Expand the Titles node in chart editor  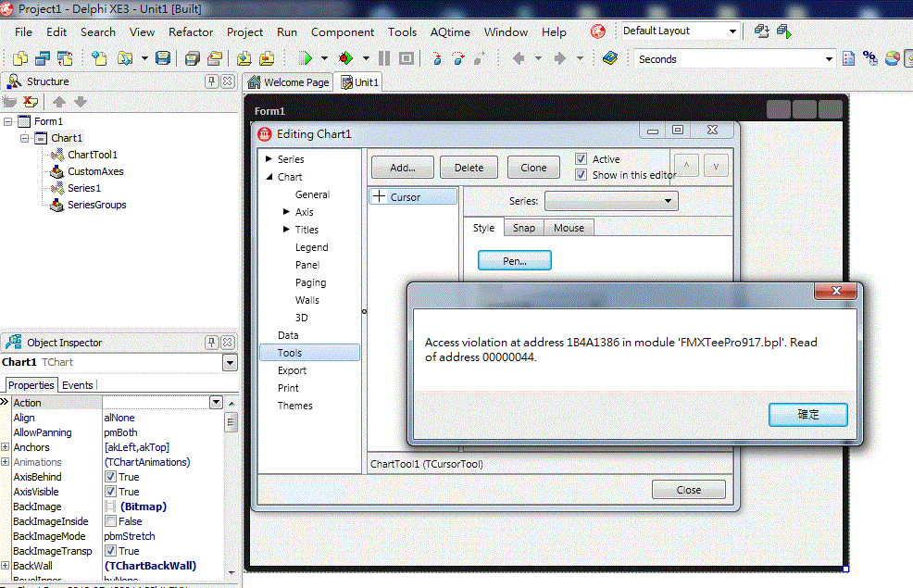tap(286, 230)
